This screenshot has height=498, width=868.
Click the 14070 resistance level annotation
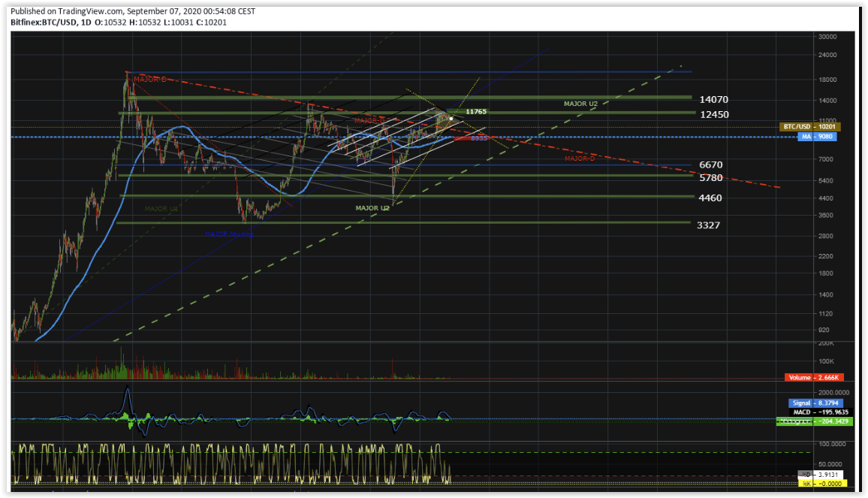point(713,99)
